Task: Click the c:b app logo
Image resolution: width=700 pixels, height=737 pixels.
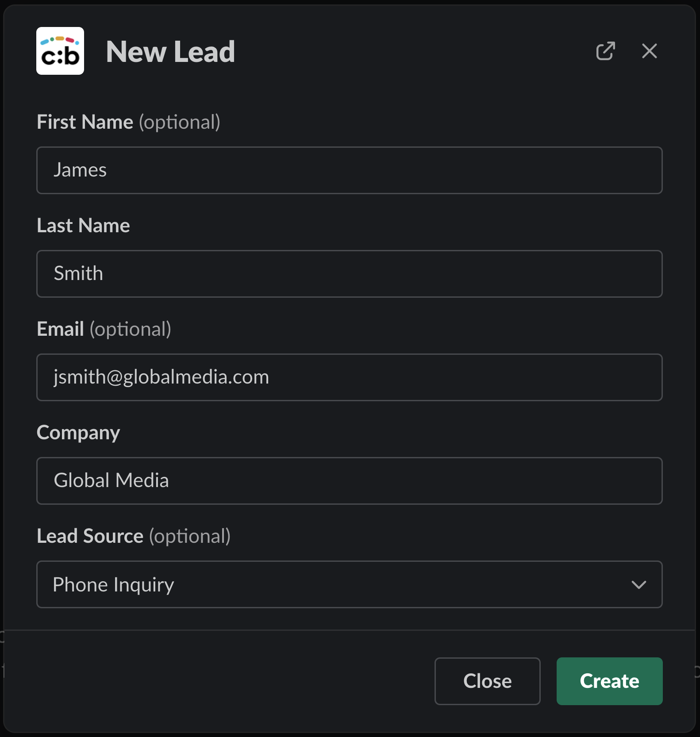Action: [x=60, y=51]
